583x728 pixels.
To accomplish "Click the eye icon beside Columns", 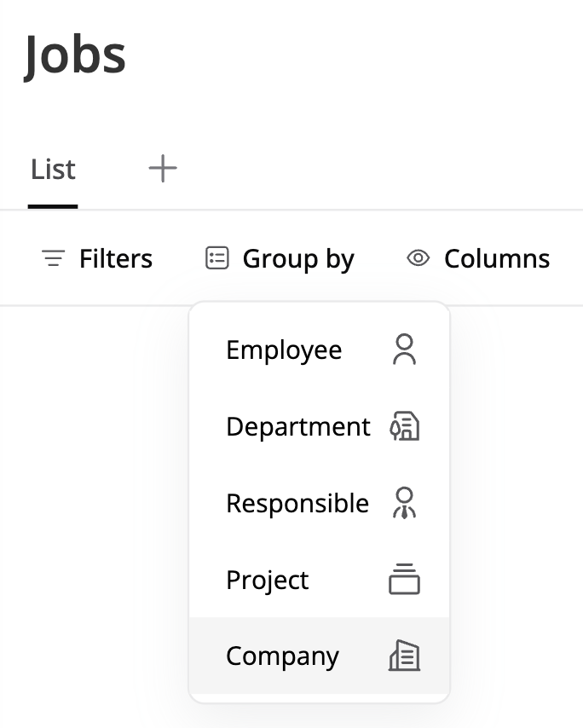I will pyautogui.click(x=418, y=258).
